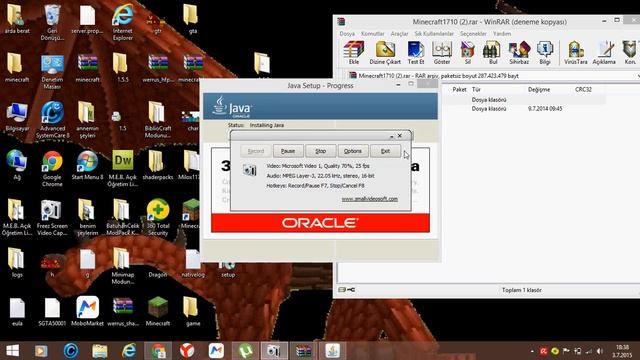The height and width of the screenshot is (360, 640).
Task: Select the 360 Total Security desktop icon
Action: point(158,218)
